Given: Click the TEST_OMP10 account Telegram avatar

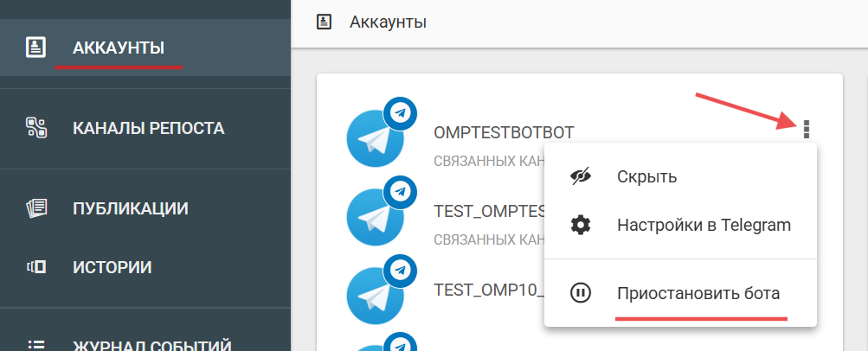Looking at the screenshot, I should tap(375, 295).
